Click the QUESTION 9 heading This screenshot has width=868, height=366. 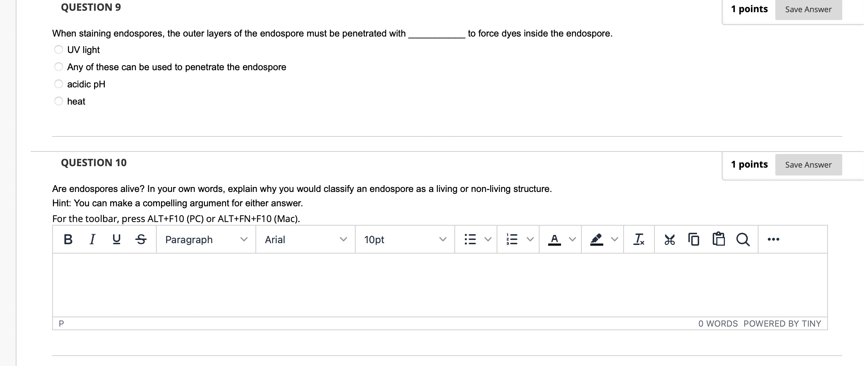click(91, 8)
